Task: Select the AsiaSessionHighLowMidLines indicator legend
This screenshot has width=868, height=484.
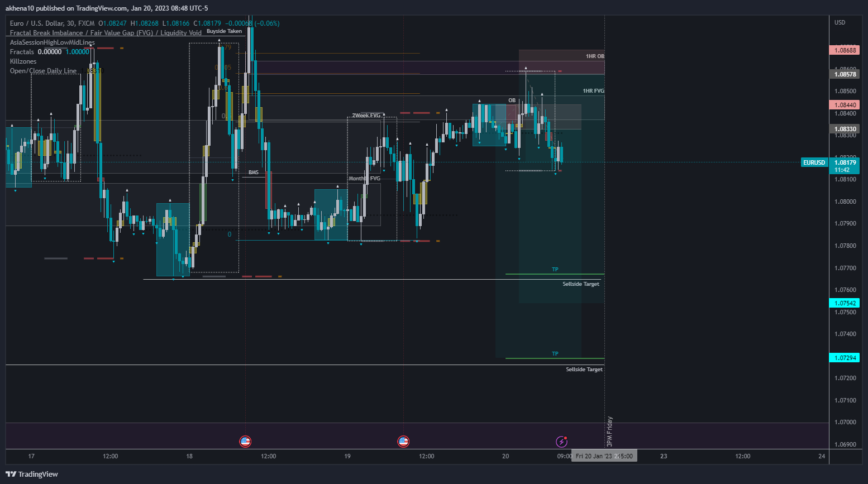Action: click(x=53, y=42)
